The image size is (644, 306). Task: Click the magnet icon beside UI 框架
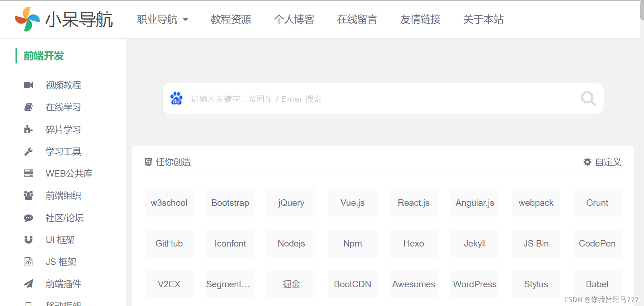(28, 240)
